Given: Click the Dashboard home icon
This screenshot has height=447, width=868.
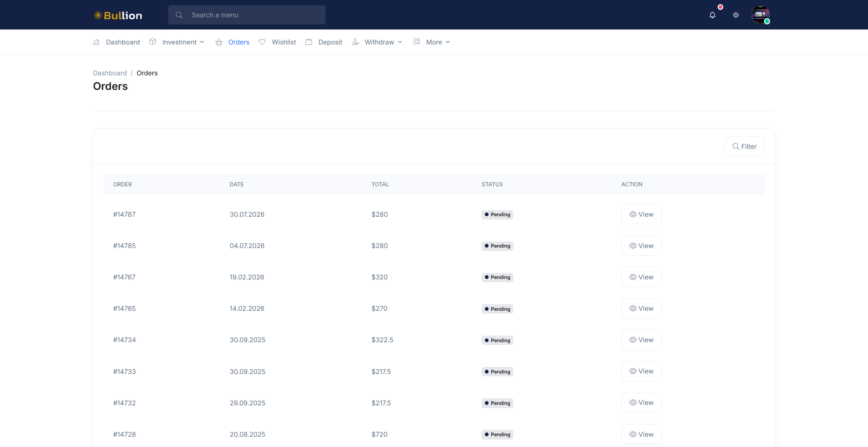Looking at the screenshot, I should coord(96,42).
